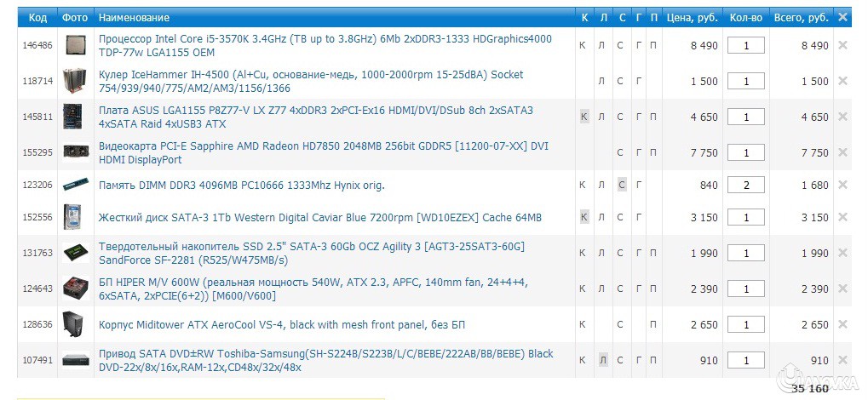The height and width of the screenshot is (400, 868).
Task: View the Sapphire Radeon video card photo
Action: tap(76, 151)
